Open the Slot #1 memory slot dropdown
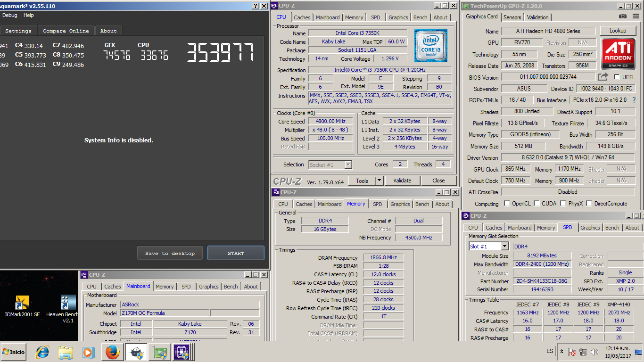 pyautogui.click(x=504, y=247)
